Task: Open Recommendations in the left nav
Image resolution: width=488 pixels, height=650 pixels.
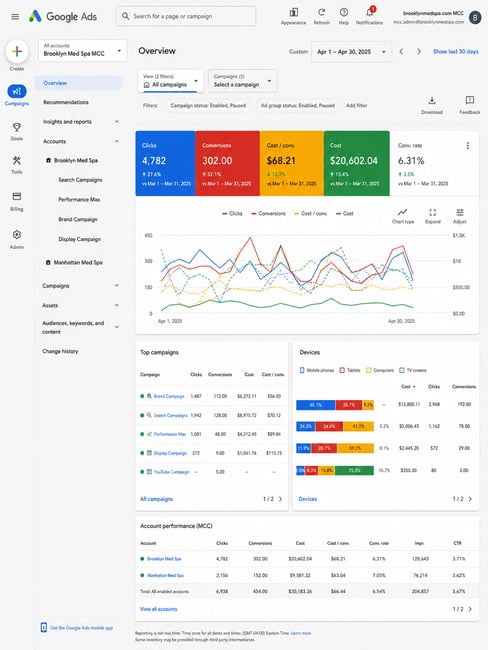Action: (66, 102)
